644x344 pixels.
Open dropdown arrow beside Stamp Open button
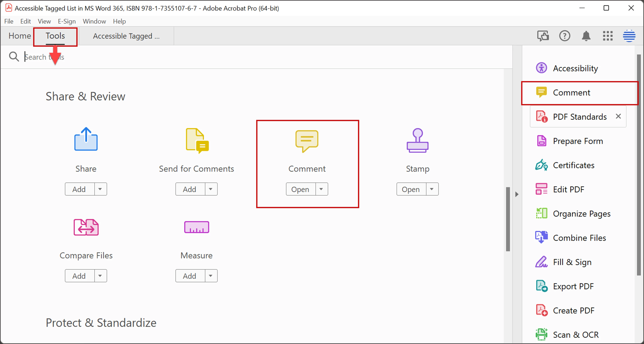tap(432, 189)
